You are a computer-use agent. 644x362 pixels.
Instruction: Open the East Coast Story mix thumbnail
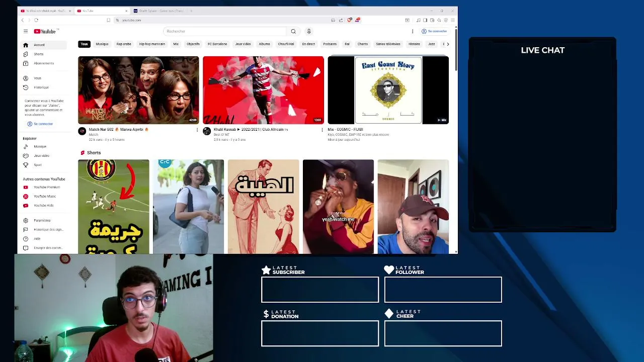point(388,90)
